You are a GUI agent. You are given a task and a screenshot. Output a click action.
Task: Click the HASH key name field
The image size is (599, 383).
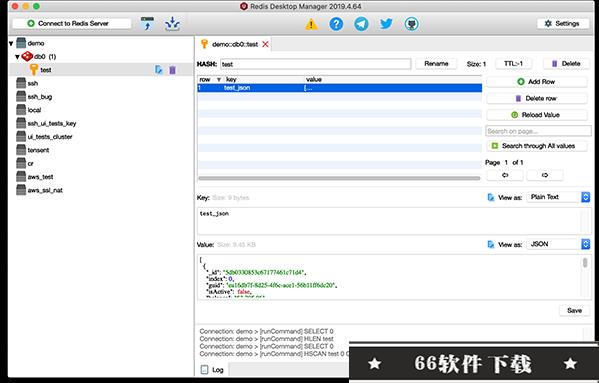coord(316,64)
